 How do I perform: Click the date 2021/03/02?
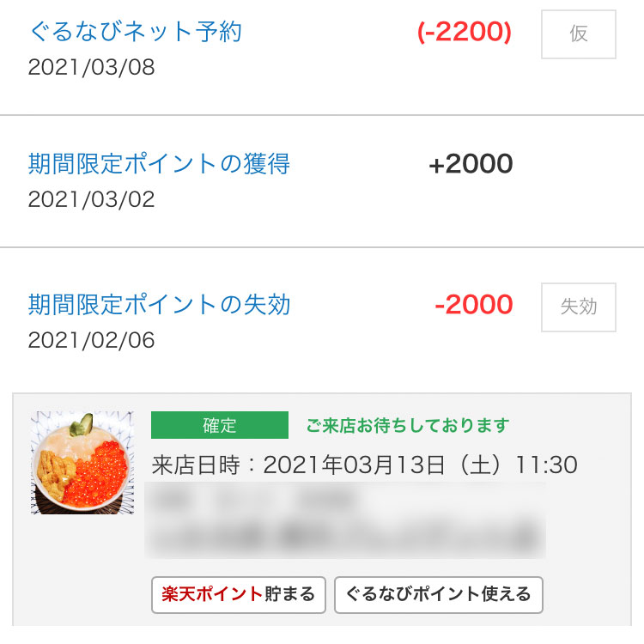(x=91, y=199)
